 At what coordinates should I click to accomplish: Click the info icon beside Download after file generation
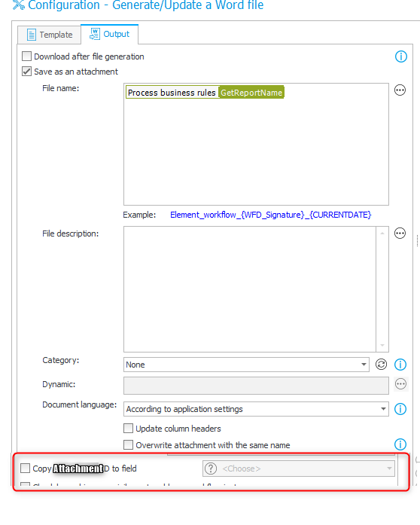[x=401, y=56]
